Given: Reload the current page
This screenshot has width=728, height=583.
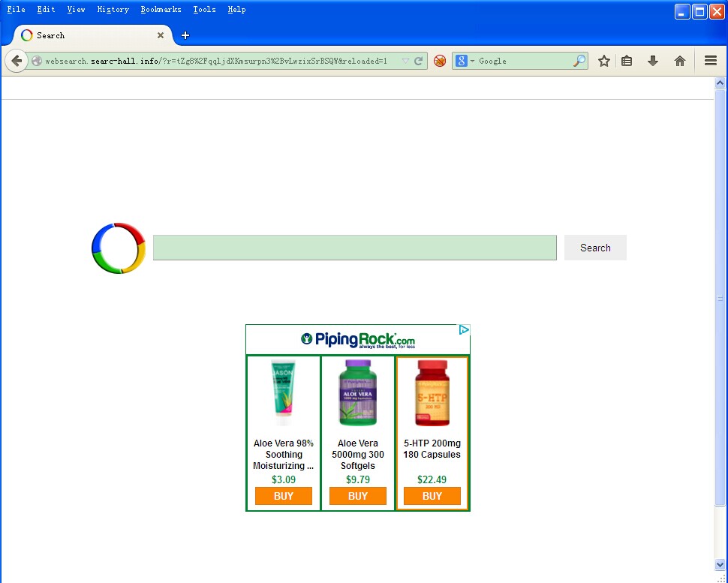Looking at the screenshot, I should tap(418, 61).
